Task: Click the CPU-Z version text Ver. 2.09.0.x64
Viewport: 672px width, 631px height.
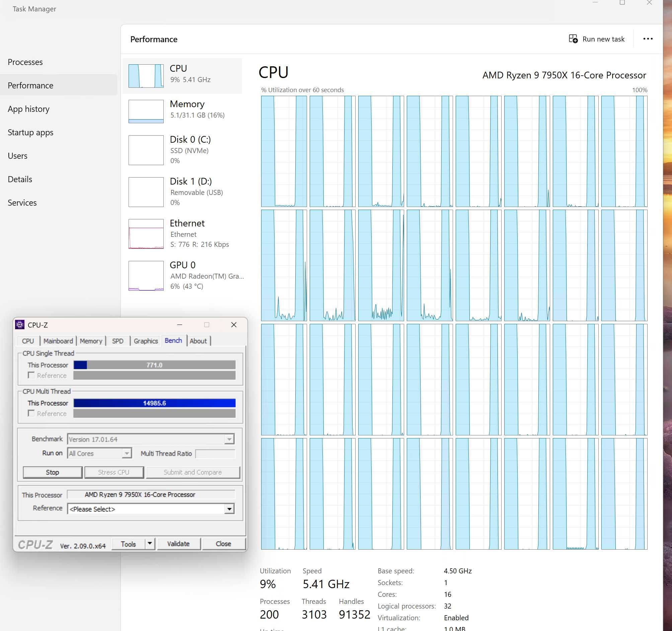Action: pos(83,546)
